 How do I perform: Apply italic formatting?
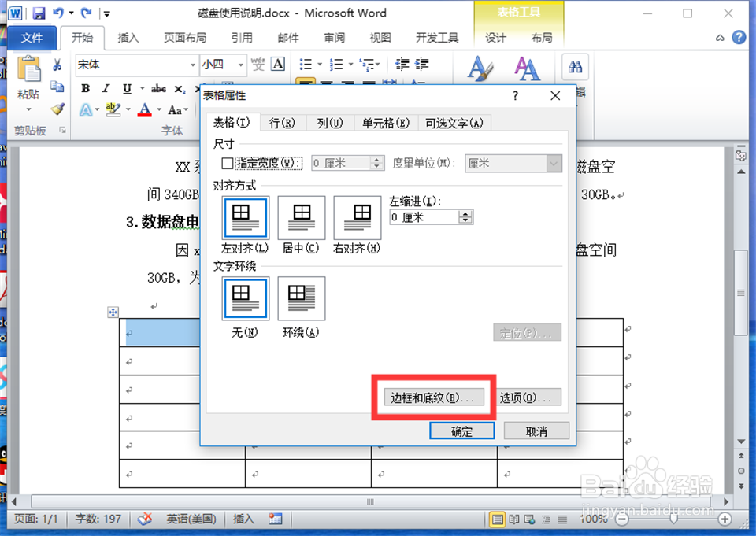pyautogui.click(x=105, y=89)
